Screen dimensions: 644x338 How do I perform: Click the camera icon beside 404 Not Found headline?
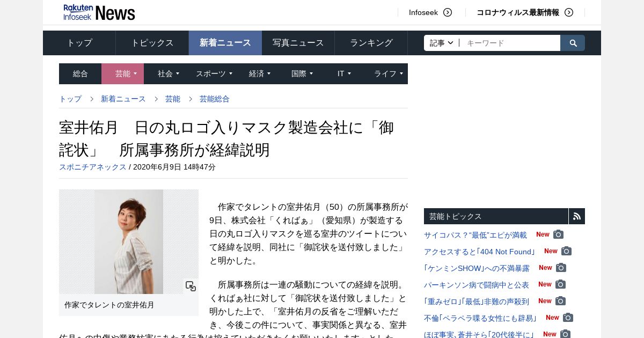tap(567, 251)
